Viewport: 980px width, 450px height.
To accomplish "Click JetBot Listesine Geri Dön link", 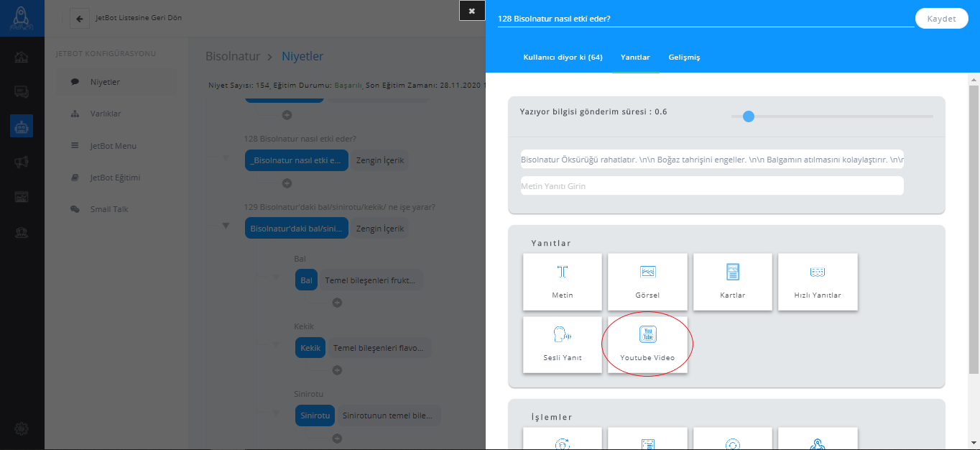I will point(139,17).
